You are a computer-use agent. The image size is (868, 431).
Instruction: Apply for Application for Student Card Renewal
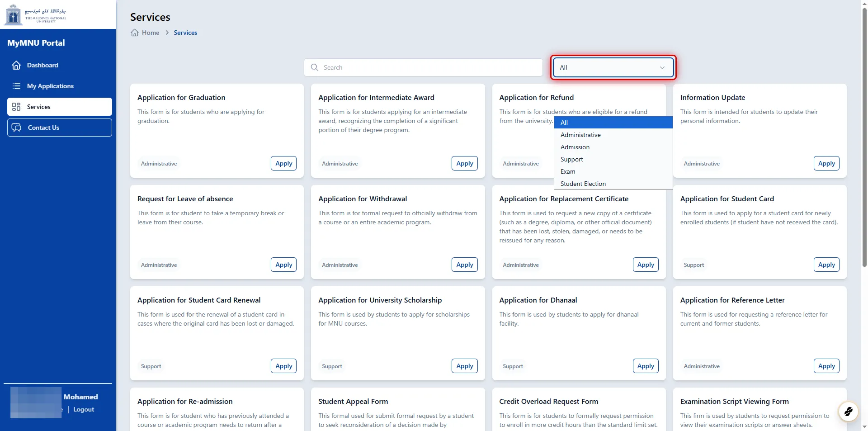(283, 366)
